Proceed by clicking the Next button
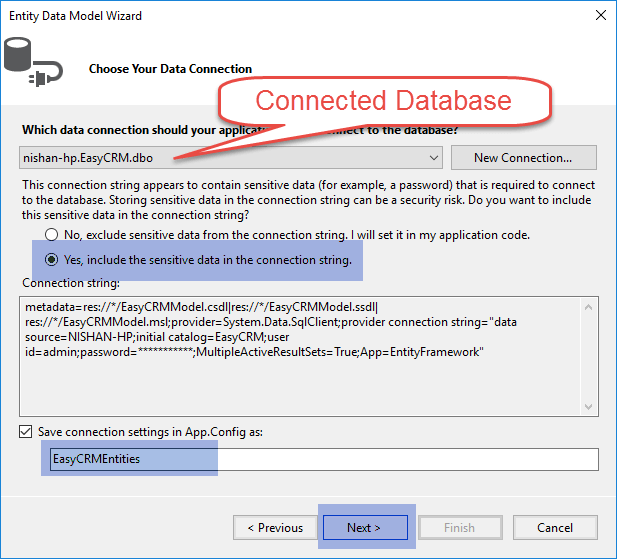Screen dimensions: 617x559 coord(365,527)
